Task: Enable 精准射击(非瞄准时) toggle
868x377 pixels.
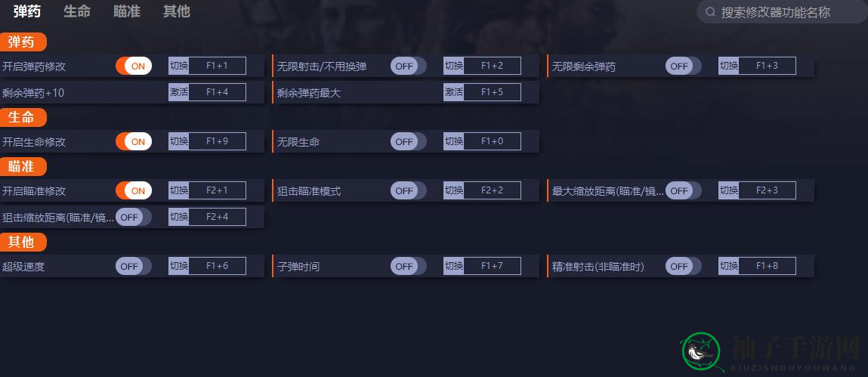Action: point(684,266)
